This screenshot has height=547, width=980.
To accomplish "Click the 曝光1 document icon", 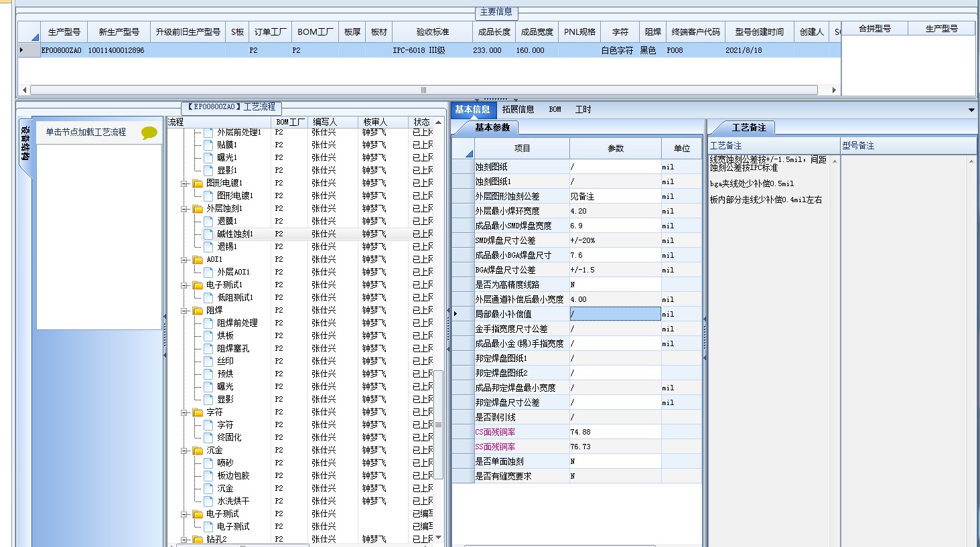I will pos(208,158).
